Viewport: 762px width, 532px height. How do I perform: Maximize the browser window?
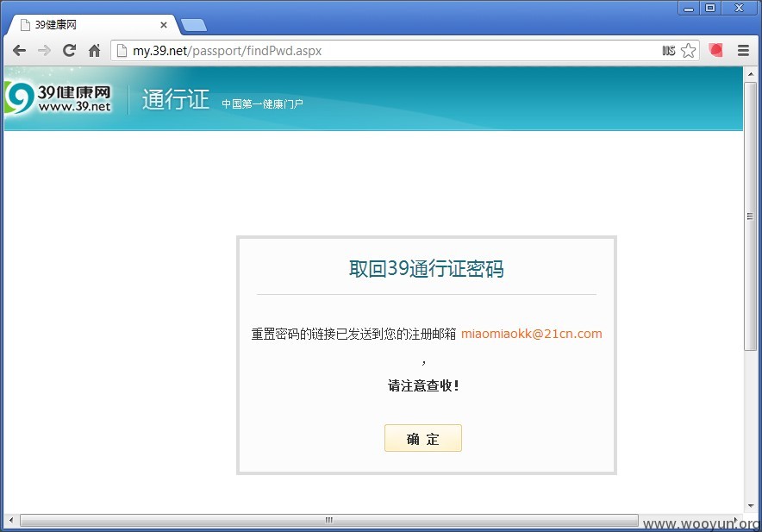pyautogui.click(x=710, y=9)
